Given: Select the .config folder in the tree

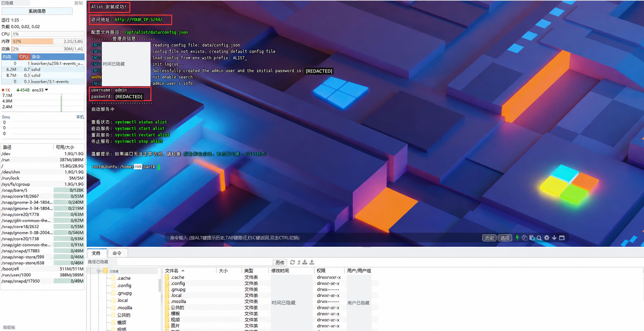Looking at the screenshot, I should click(124, 286).
